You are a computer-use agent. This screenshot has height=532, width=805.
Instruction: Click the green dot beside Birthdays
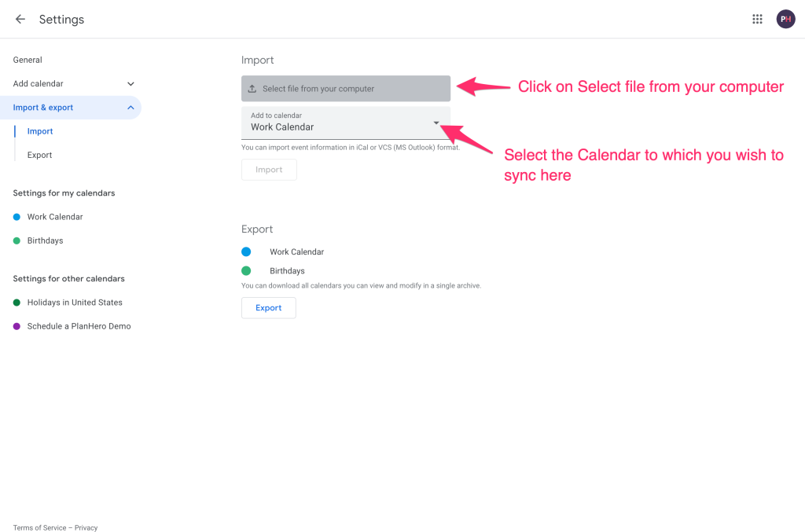pos(17,240)
